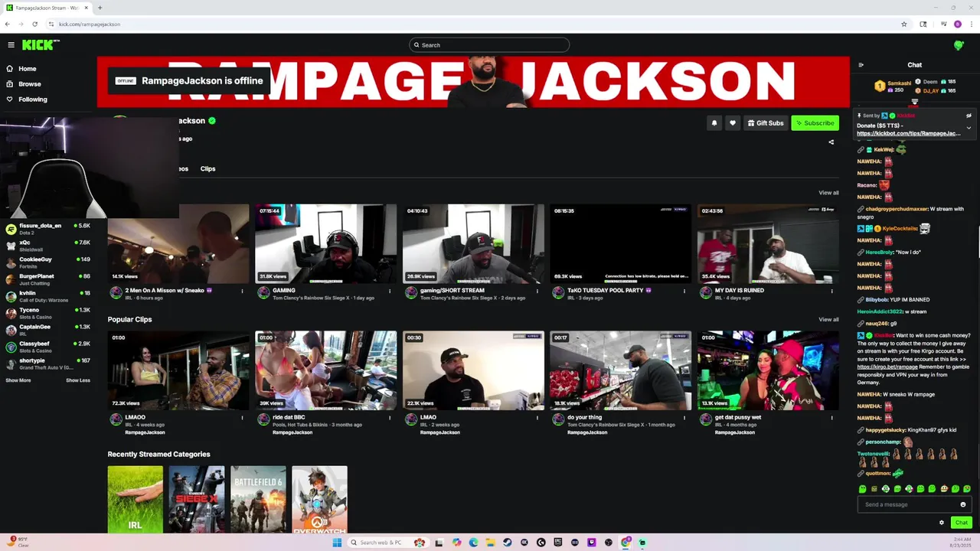Open fissure_dota_en channel in sidebar
The width and height of the screenshot is (980, 551).
pos(48,229)
